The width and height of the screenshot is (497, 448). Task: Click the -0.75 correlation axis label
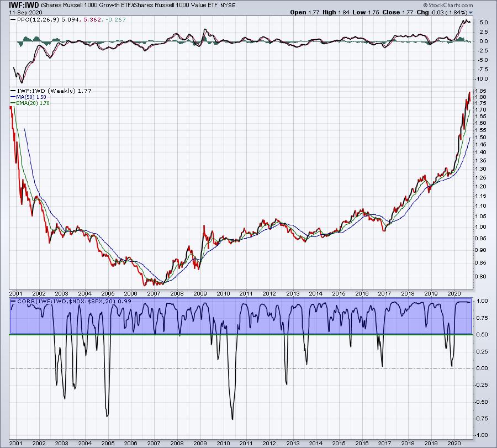click(x=482, y=419)
